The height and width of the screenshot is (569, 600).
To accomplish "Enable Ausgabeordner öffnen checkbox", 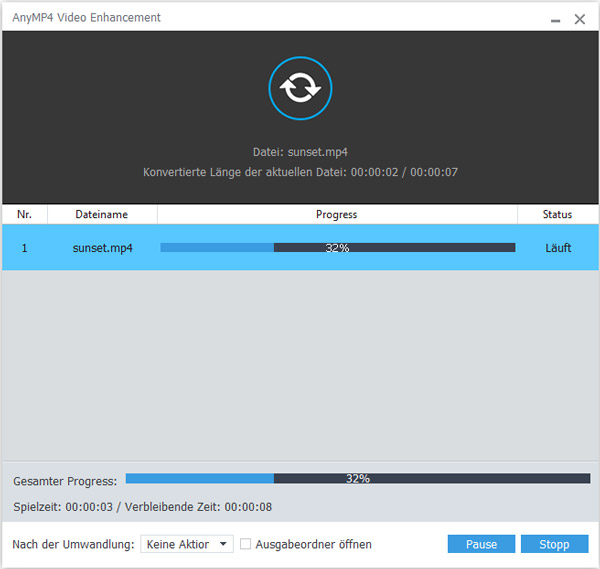I will pyautogui.click(x=245, y=544).
